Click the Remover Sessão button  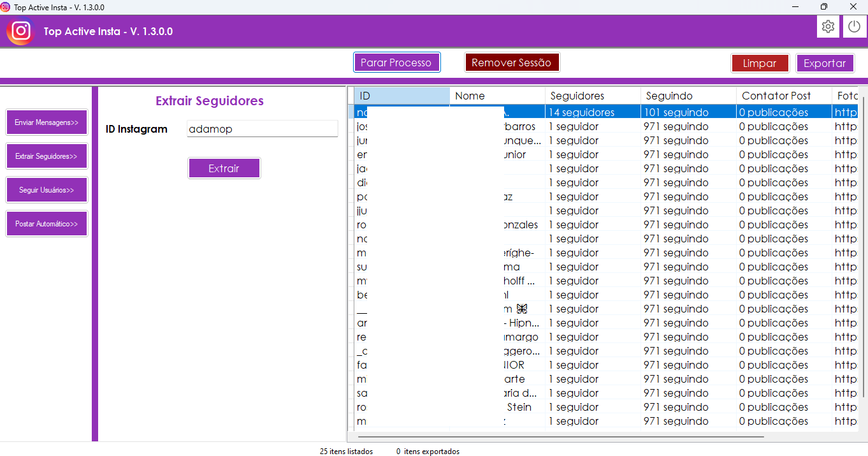click(x=512, y=63)
